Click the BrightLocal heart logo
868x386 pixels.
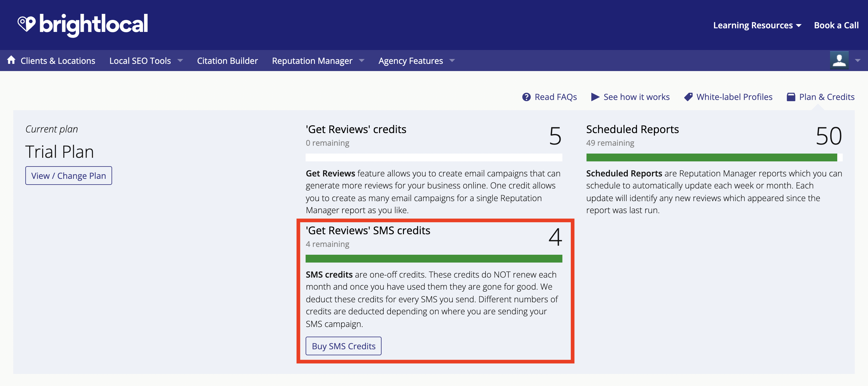(26, 24)
